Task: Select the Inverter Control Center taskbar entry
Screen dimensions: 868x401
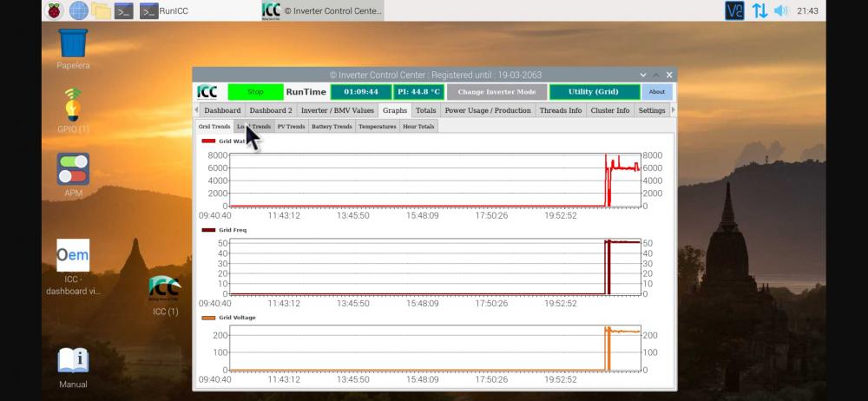Action: tap(322, 10)
